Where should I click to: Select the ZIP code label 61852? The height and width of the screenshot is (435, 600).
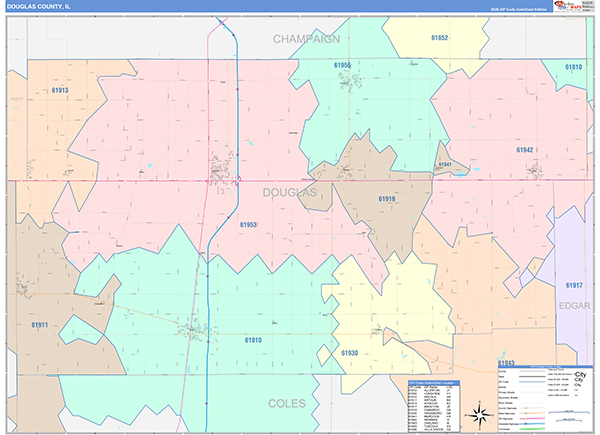(439, 38)
